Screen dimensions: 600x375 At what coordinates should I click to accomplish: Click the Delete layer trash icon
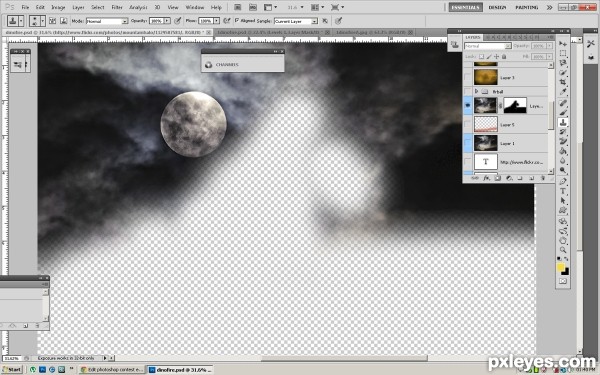coord(542,178)
